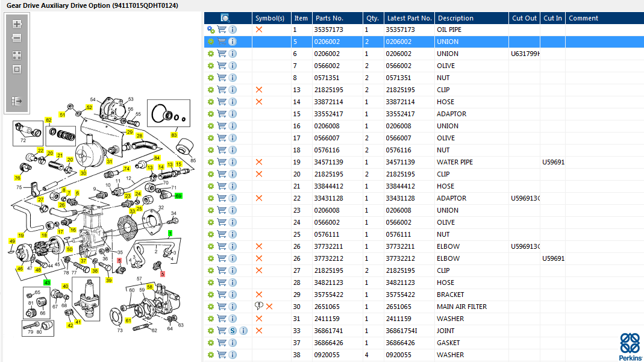Click part number 0576116 in NUT row
The height and width of the screenshot is (362, 644).
[x=327, y=150]
